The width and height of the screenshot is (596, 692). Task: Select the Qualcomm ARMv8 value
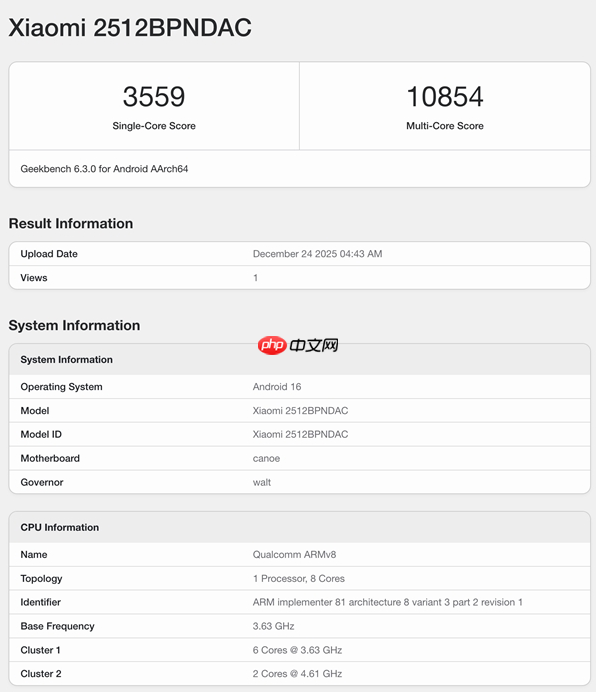(x=294, y=554)
